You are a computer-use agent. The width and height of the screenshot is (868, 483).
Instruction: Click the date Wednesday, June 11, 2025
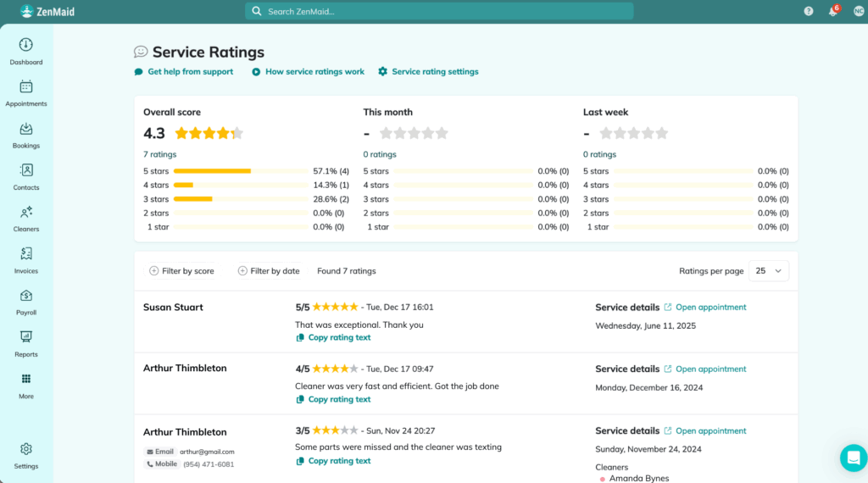pyautogui.click(x=645, y=326)
